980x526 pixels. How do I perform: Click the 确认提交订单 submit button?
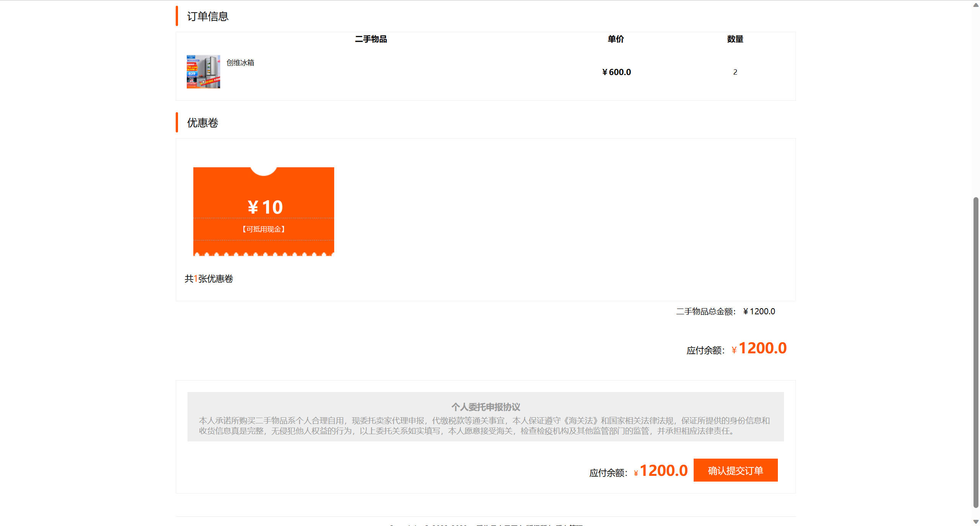735,470
